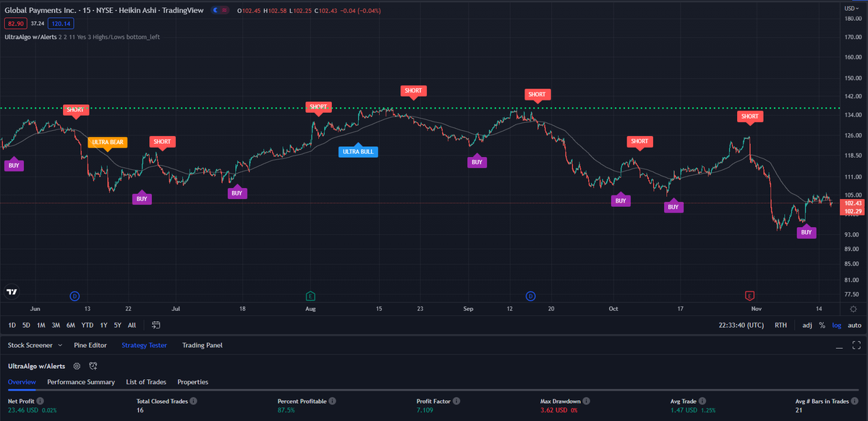Click the TradingView logo watermark on chart
Image resolution: width=868 pixels, height=421 pixels.
12,291
